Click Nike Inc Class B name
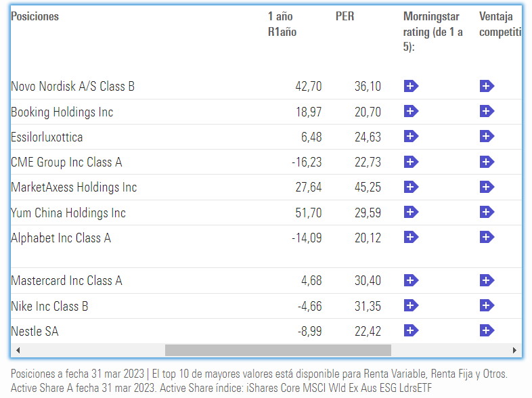Image resolution: width=532 pixels, height=398 pixels. [49, 306]
